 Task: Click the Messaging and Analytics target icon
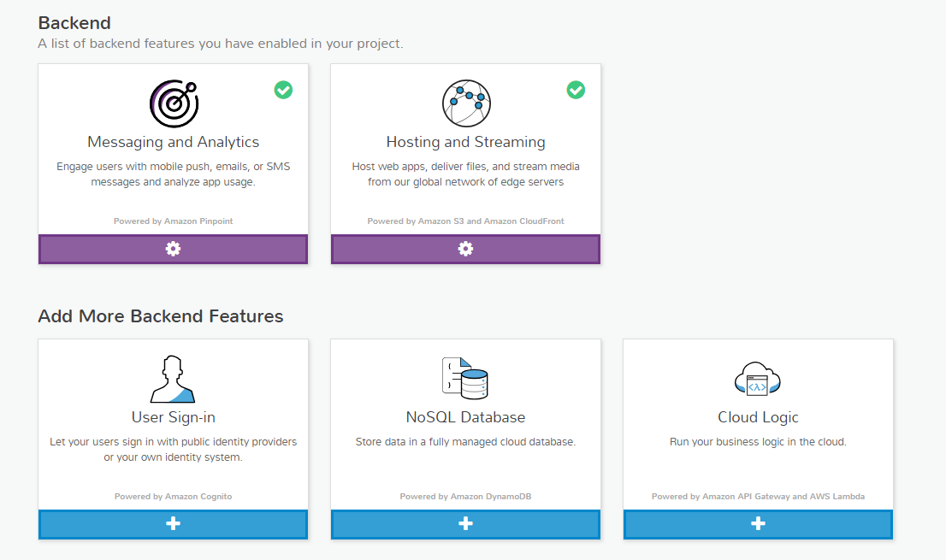tap(174, 103)
